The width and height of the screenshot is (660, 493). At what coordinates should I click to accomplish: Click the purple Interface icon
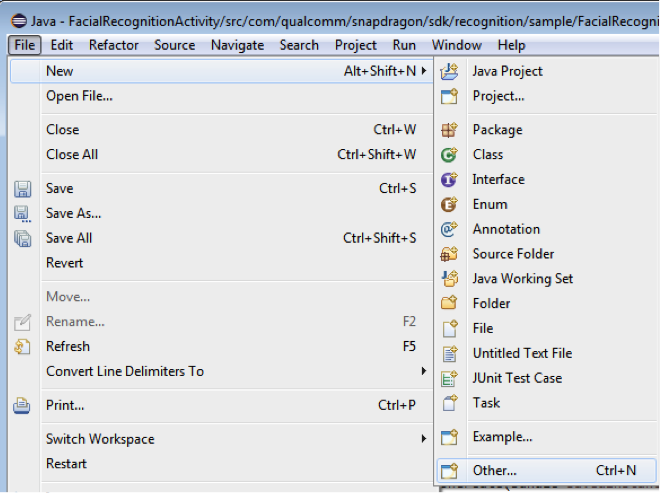(x=449, y=179)
